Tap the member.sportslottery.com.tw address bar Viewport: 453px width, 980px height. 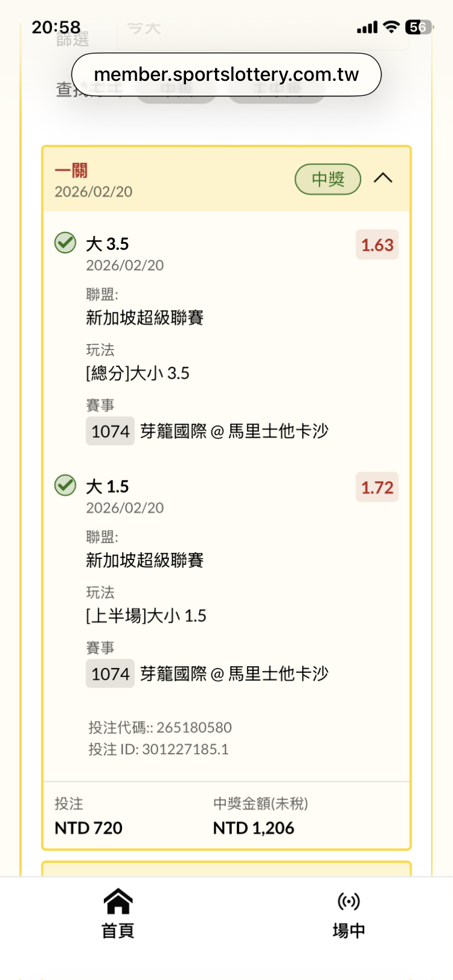click(226, 75)
